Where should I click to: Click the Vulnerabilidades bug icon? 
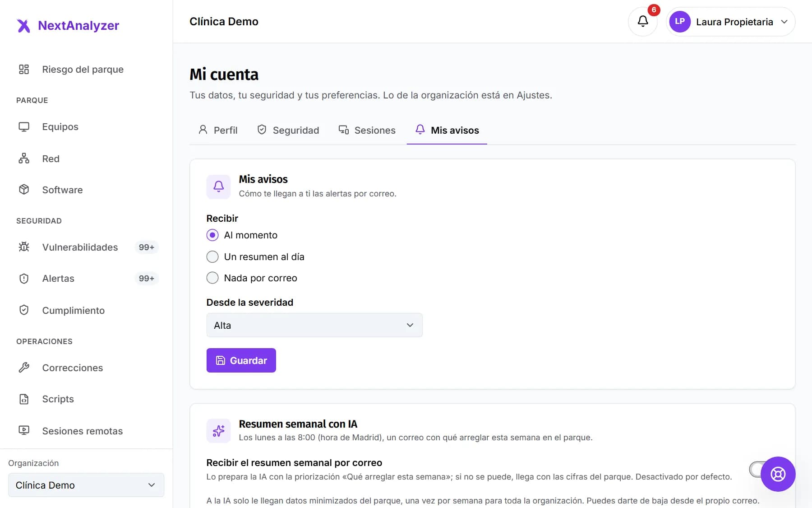(x=24, y=247)
